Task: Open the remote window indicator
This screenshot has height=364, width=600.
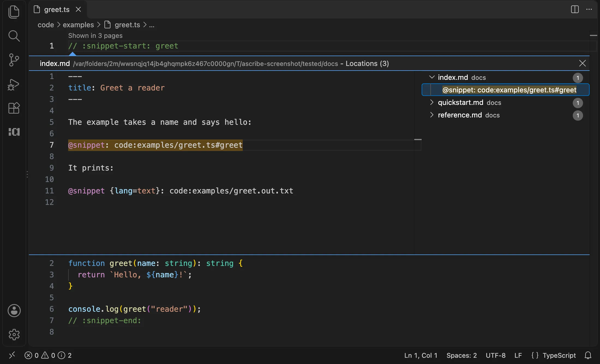Action: pyautogui.click(x=12, y=355)
